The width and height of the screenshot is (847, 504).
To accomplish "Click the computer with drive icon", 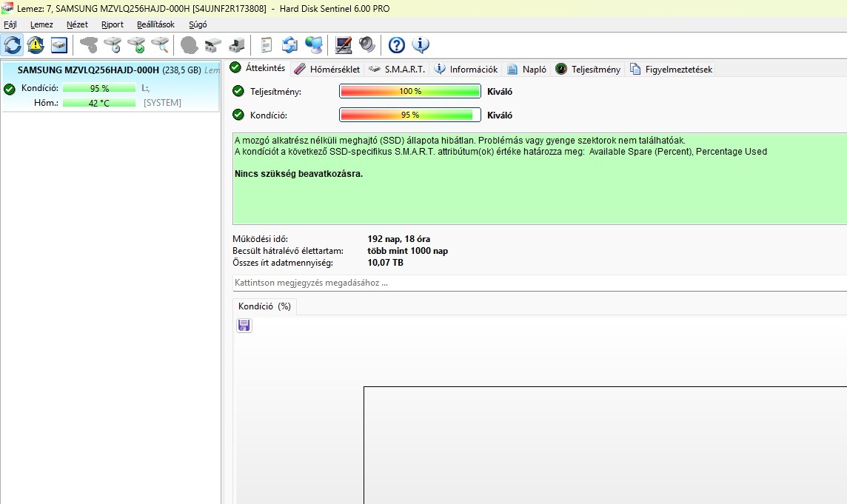I will coord(237,45).
